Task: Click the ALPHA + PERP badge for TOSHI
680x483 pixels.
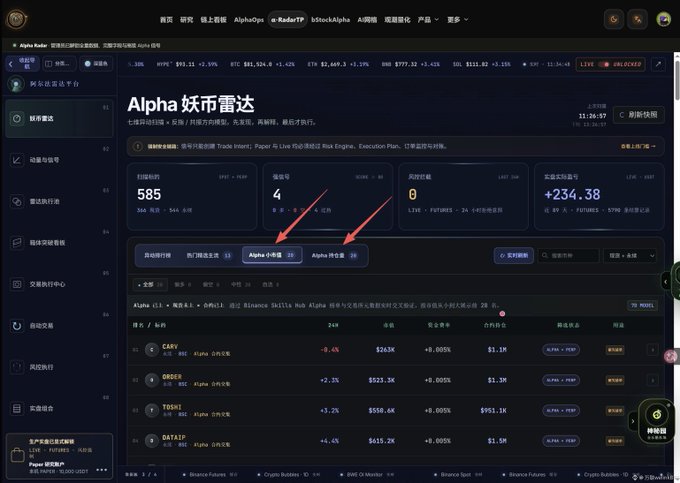Action: point(561,410)
